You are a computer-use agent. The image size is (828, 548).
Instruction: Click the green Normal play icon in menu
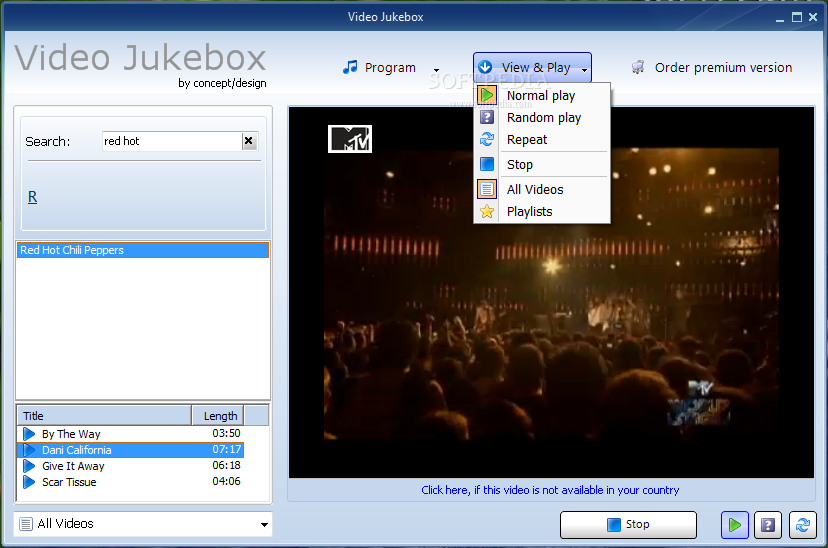click(x=486, y=95)
